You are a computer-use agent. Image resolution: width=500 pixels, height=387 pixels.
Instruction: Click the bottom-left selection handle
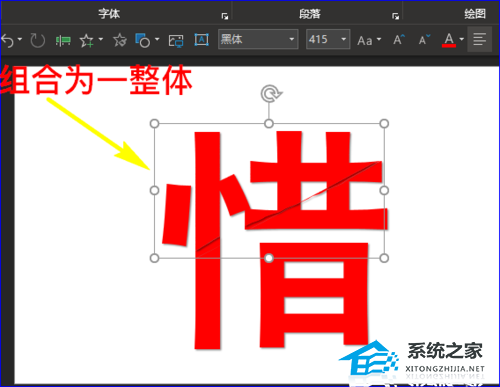pos(154,258)
